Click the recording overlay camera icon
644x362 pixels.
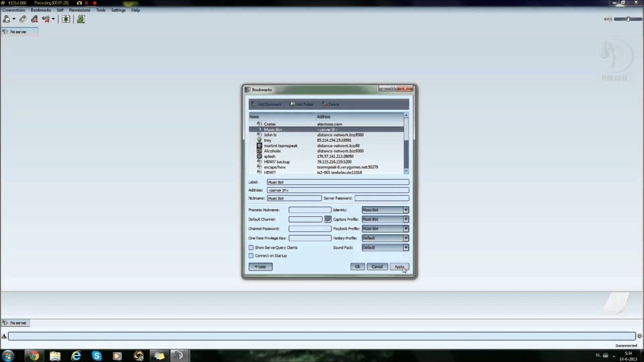79,3
